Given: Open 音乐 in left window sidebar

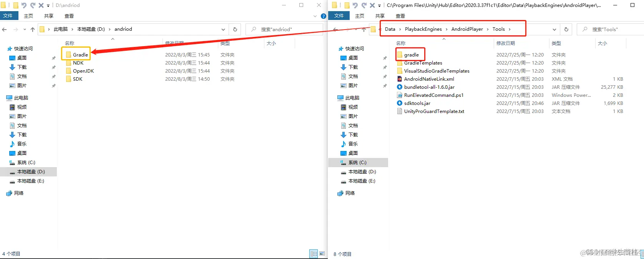Looking at the screenshot, I should point(22,144).
